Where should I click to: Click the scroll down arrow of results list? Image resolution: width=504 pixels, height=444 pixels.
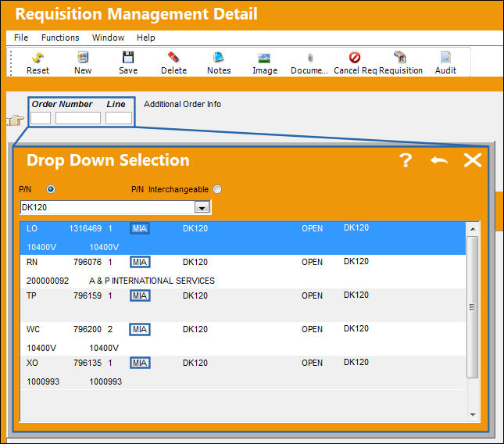coord(473,415)
